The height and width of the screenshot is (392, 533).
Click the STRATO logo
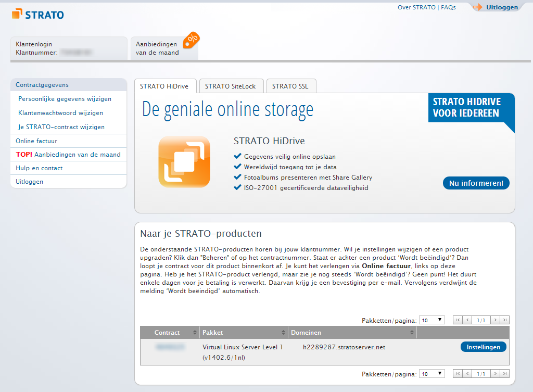point(38,14)
